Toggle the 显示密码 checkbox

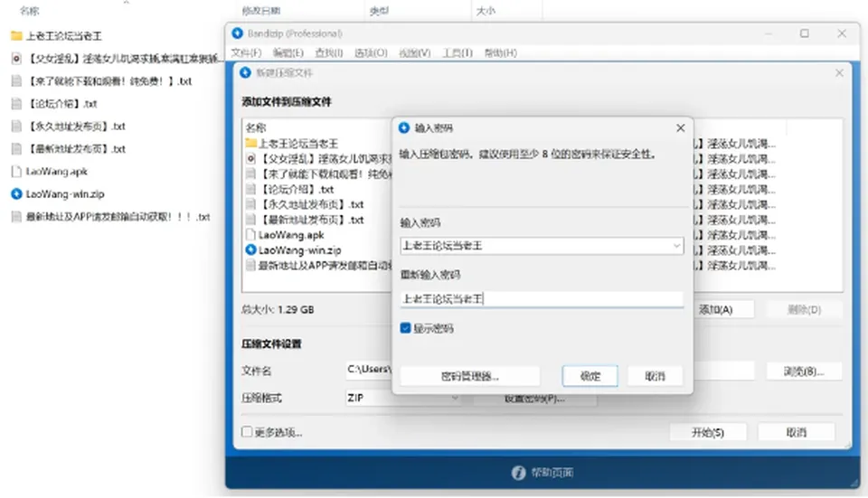coord(405,328)
